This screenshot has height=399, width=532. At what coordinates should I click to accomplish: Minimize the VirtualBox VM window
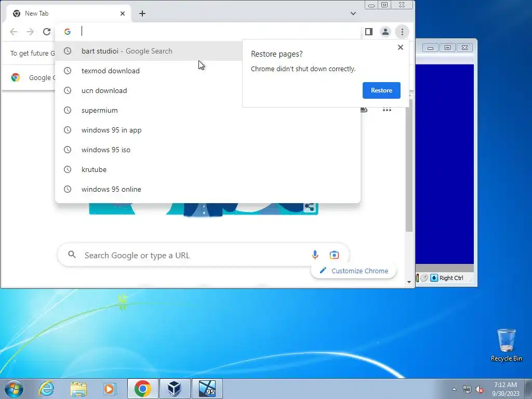pyautogui.click(x=430, y=47)
